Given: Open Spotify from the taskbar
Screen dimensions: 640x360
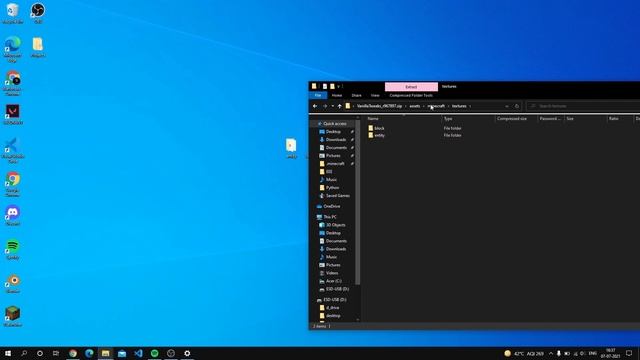Looking at the screenshot, I should (155, 353).
